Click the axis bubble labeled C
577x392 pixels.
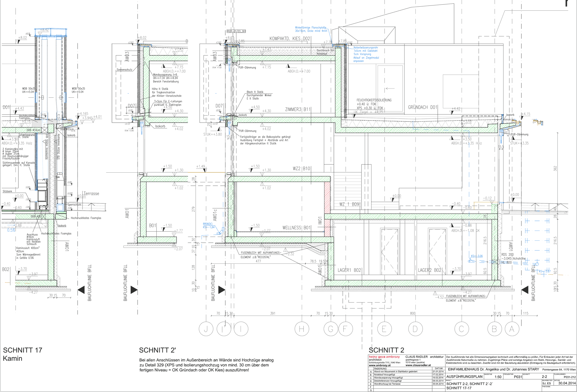[462, 329]
